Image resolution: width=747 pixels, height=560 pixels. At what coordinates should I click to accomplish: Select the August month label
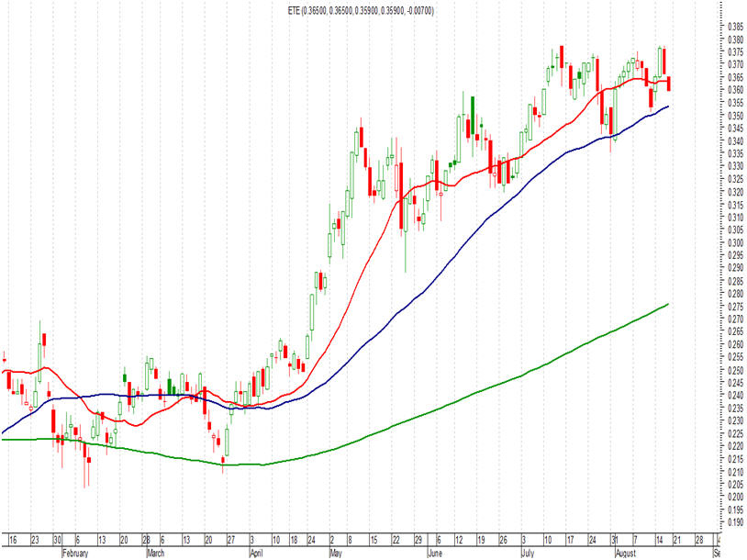click(626, 554)
